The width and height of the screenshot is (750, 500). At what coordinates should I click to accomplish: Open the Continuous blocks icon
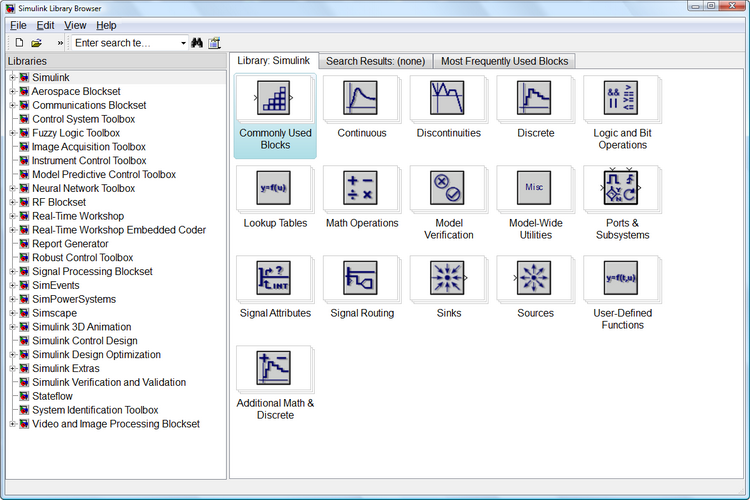360,98
